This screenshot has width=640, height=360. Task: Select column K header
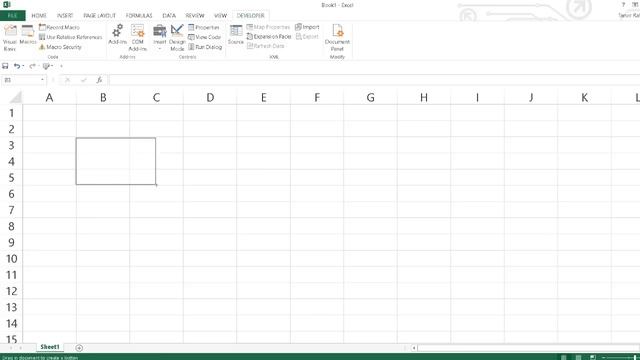point(584,98)
